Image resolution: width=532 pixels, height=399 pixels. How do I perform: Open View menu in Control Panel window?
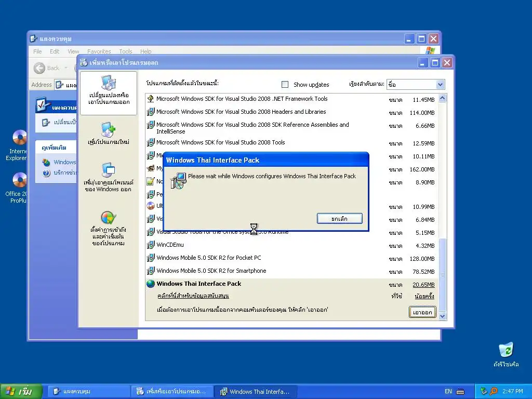click(73, 51)
